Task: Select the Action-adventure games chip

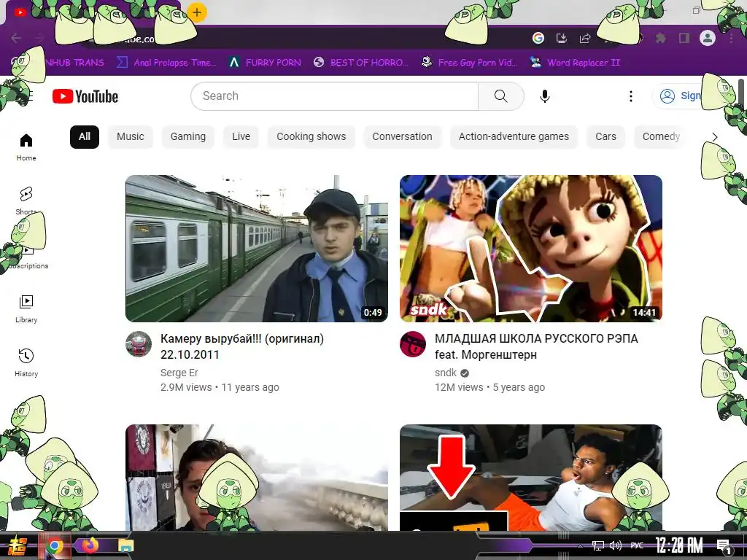Action: [514, 136]
